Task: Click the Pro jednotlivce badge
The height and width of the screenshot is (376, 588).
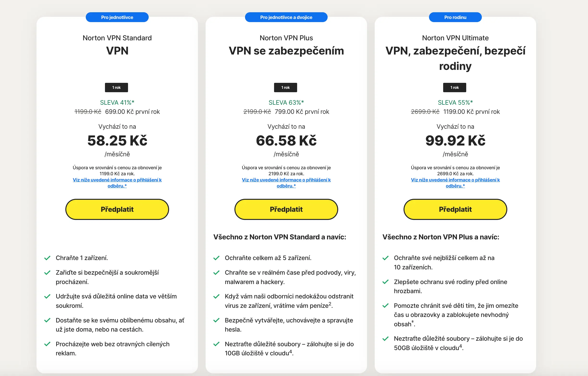Action: (117, 17)
